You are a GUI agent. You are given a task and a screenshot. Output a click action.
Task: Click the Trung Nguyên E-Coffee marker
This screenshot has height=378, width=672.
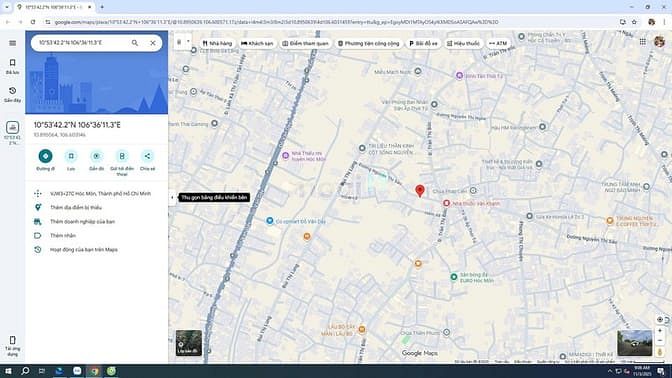[x=610, y=220]
